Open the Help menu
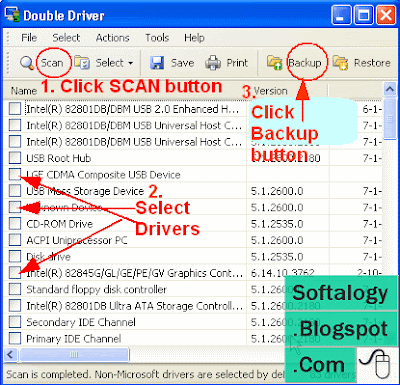Screen dimensions: 400x385 click(x=194, y=38)
